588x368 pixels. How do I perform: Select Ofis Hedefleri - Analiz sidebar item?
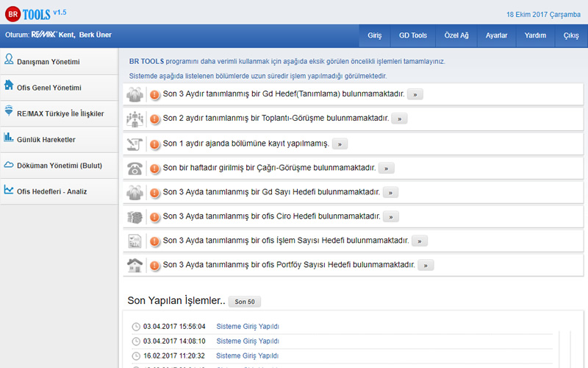tap(51, 191)
